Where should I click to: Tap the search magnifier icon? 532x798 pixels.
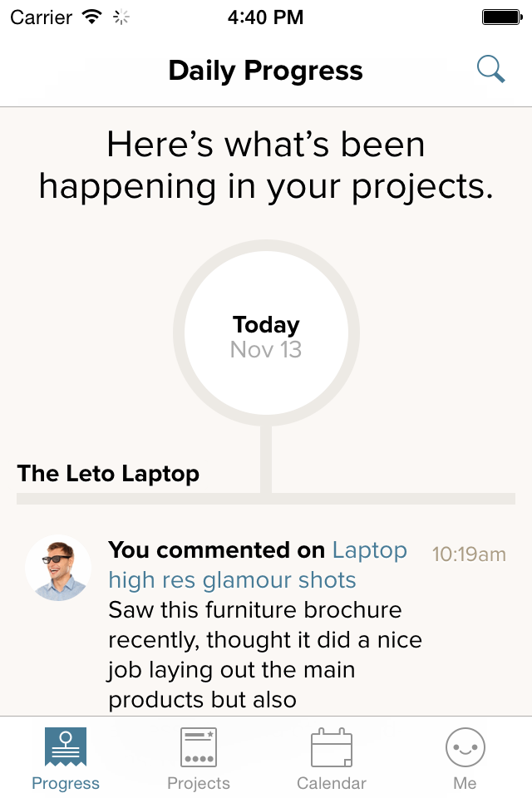(x=491, y=70)
